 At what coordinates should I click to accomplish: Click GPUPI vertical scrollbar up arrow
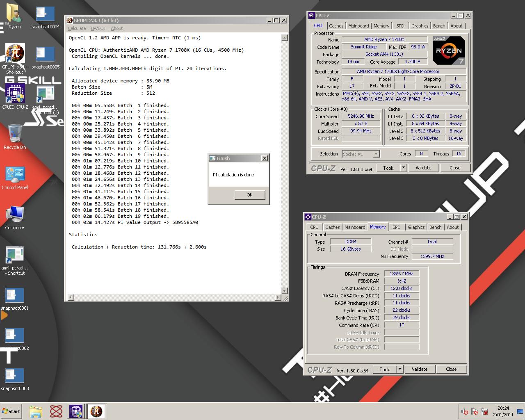point(285,38)
